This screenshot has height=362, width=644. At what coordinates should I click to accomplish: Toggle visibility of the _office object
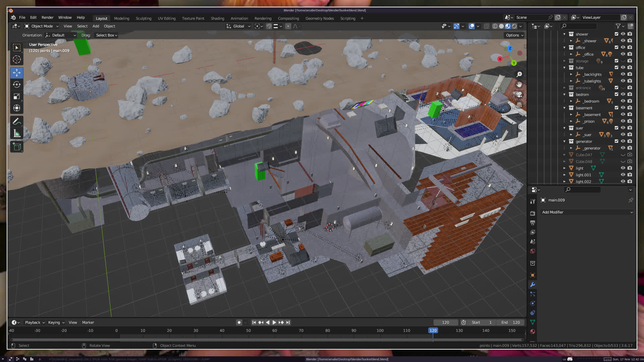623,54
